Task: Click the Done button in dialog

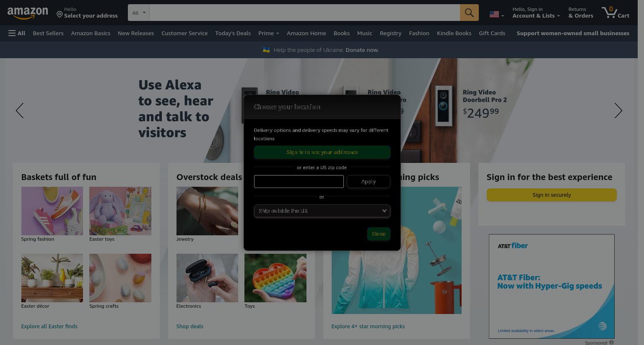Action: click(x=379, y=234)
